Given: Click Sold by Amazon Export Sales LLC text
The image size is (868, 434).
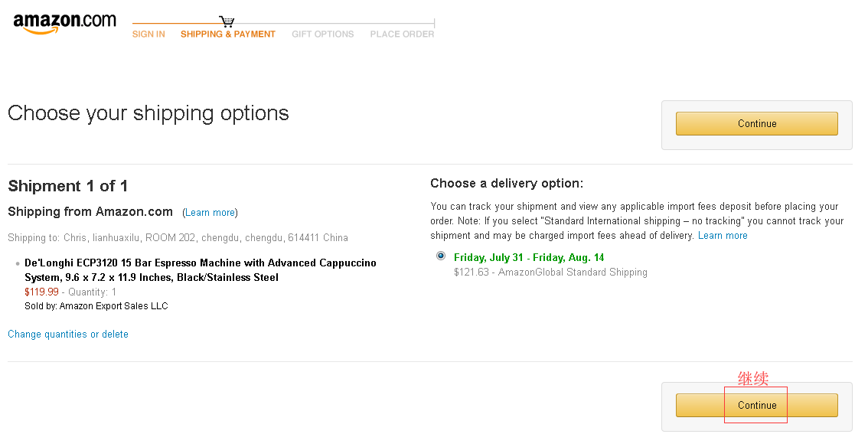Looking at the screenshot, I should click(x=96, y=306).
